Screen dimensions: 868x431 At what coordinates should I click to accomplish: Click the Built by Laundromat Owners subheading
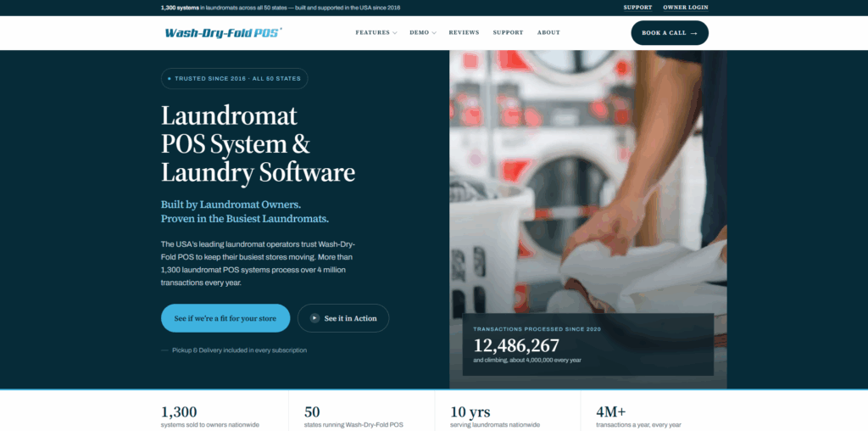(x=245, y=211)
